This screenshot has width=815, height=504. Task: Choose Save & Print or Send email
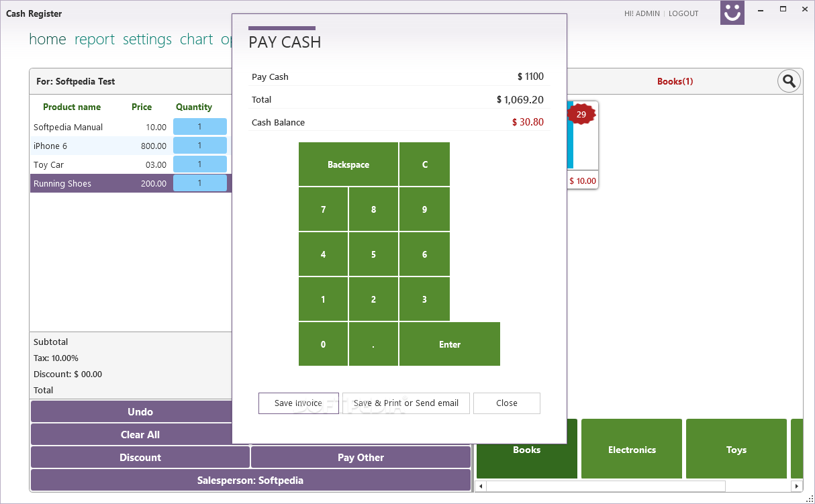click(405, 403)
